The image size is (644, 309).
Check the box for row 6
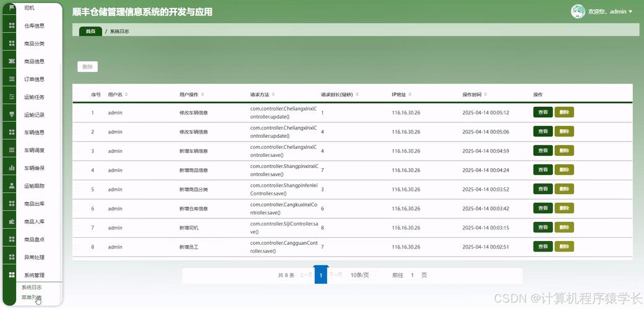click(77, 208)
